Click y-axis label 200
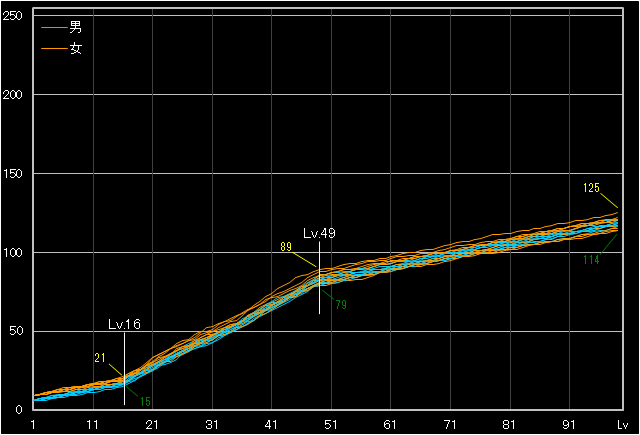The image size is (640, 435). [12, 95]
